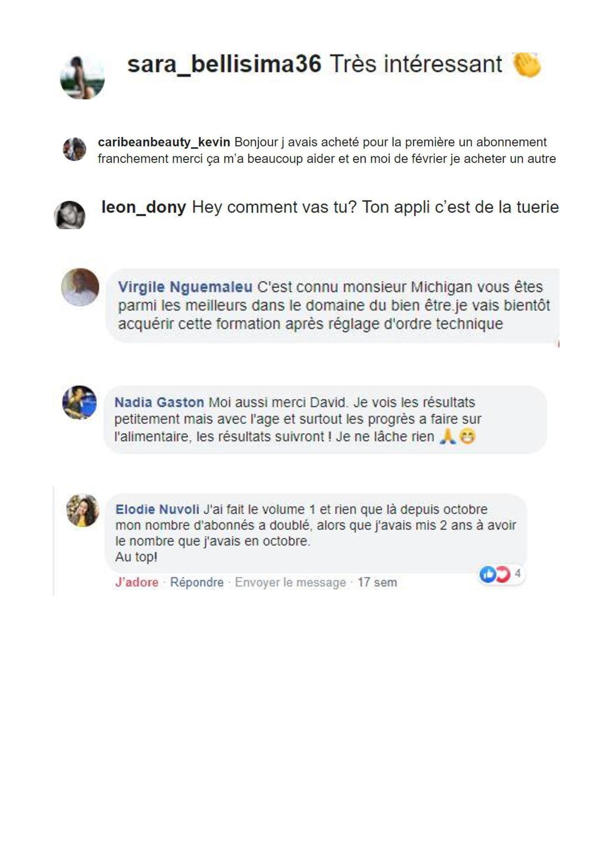Click the grinning face emoji
The image size is (612, 868).
pyautogui.click(x=467, y=437)
